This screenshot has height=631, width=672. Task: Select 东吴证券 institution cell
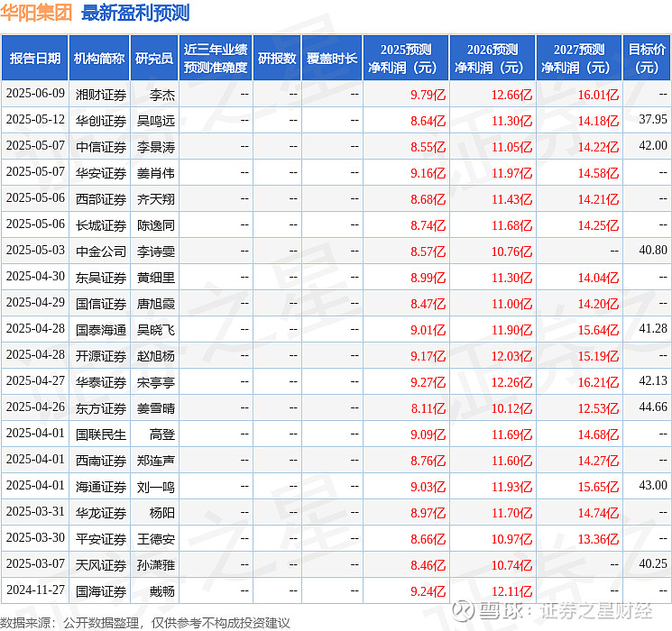[x=101, y=277]
